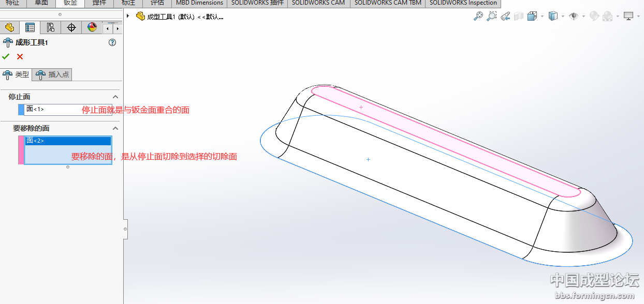Click Zoom to Fit magnifier icon
This screenshot has height=304, width=644.
(x=478, y=17)
